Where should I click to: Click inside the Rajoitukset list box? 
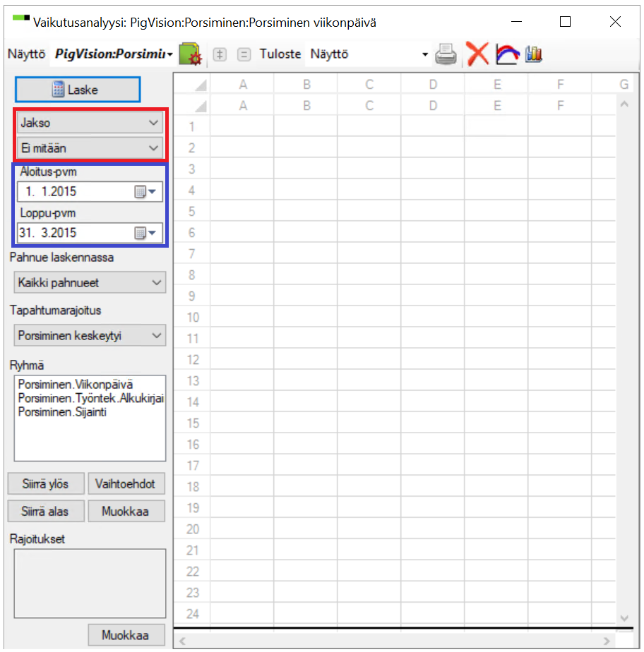click(x=90, y=584)
